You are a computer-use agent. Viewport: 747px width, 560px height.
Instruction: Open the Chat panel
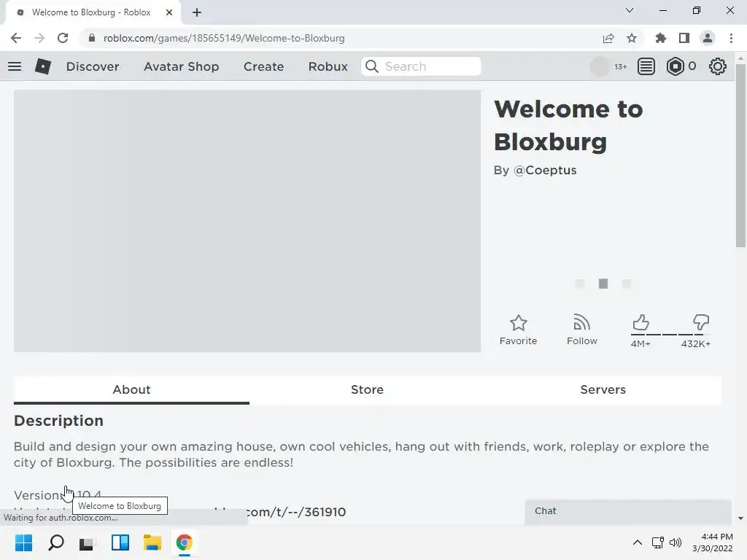[628, 511]
